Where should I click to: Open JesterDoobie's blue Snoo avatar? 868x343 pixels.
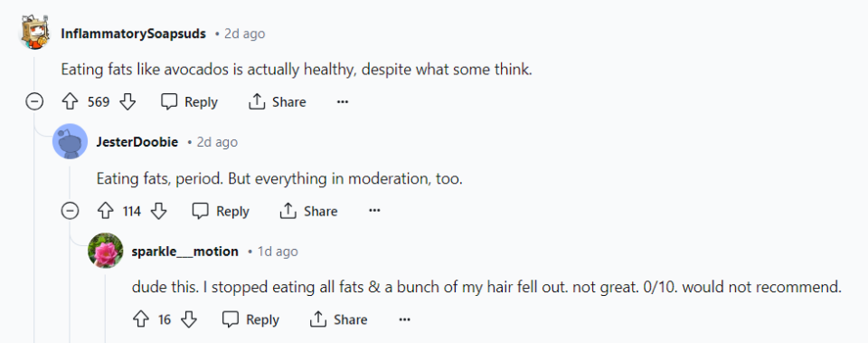(x=70, y=141)
